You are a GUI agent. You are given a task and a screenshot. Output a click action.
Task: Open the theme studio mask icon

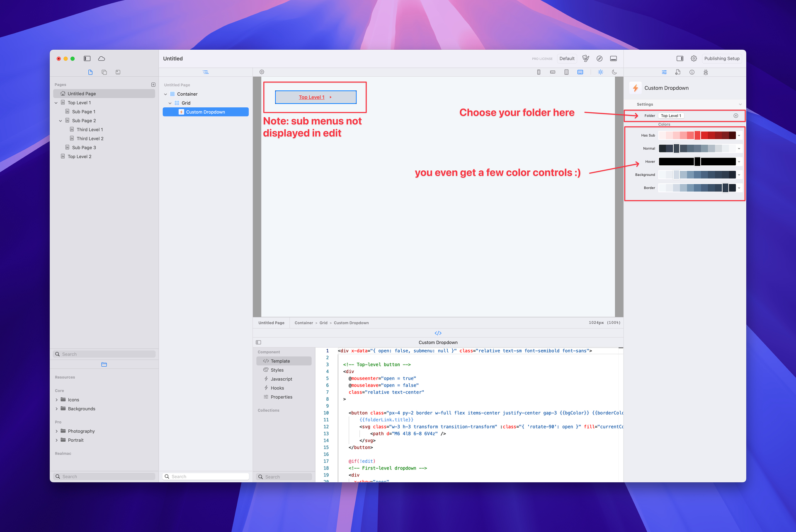tap(585, 58)
